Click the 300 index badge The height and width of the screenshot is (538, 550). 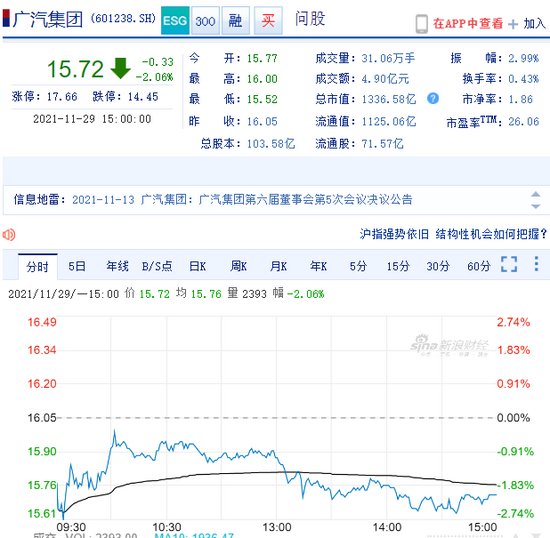206,20
